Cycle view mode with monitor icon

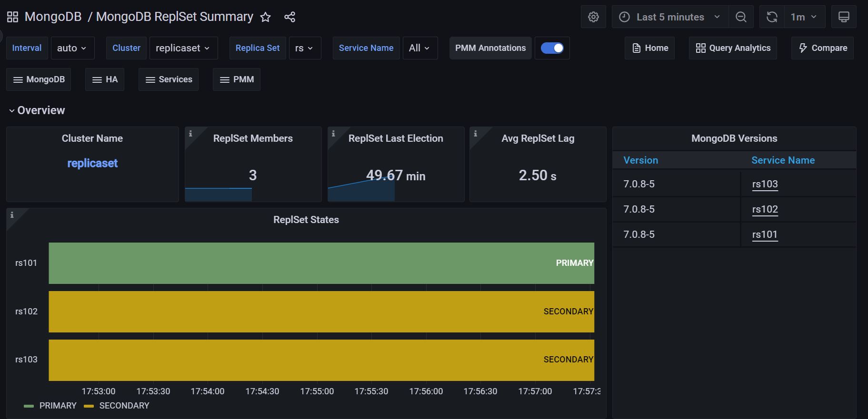coord(844,17)
